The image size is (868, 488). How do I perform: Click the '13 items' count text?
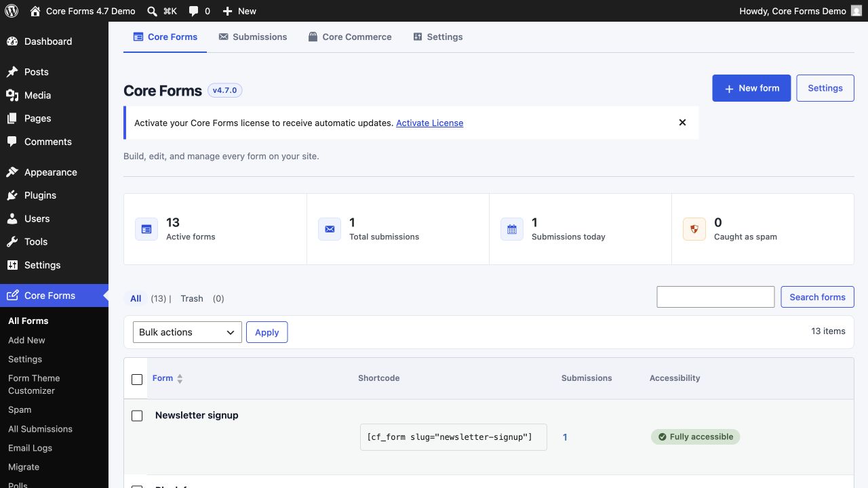(828, 331)
